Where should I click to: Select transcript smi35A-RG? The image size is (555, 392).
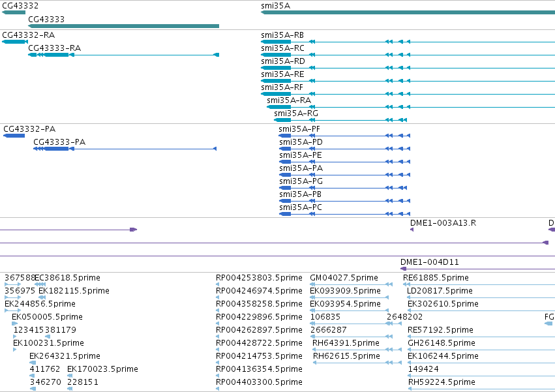click(x=296, y=113)
